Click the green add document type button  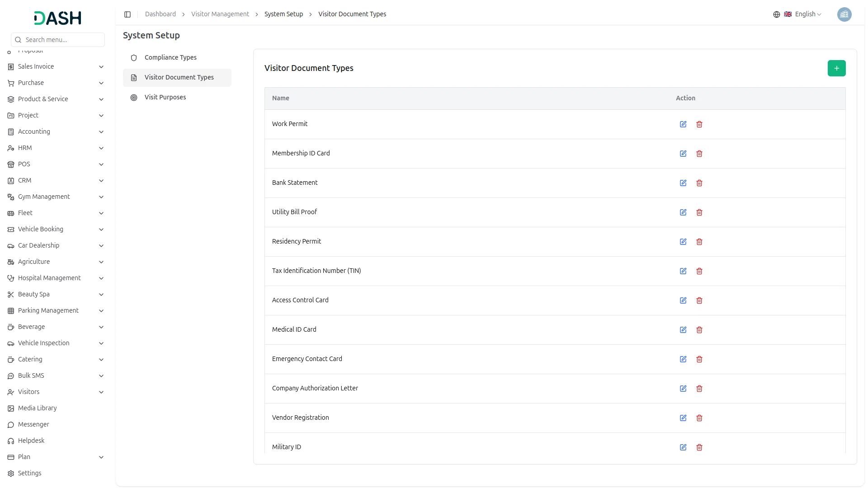[x=836, y=68]
